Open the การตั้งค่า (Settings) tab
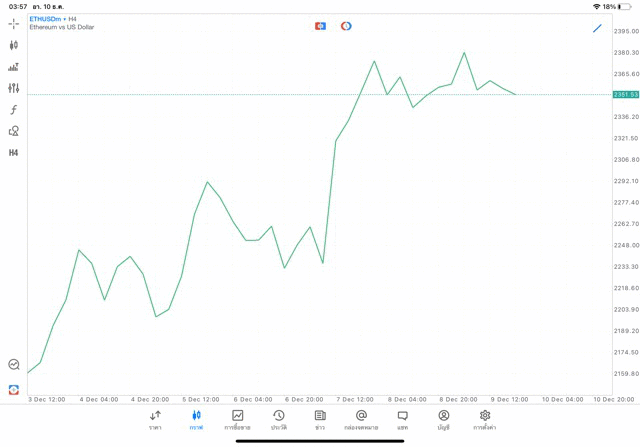The height and width of the screenshot is (447, 640). (485, 420)
